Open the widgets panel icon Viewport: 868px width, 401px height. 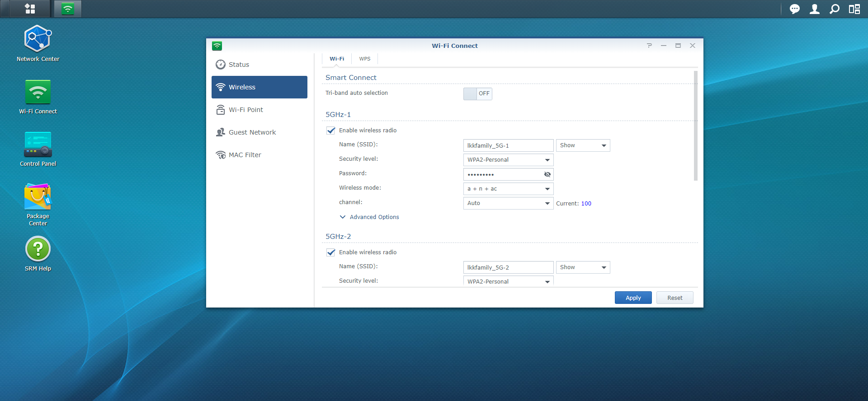[x=854, y=9]
